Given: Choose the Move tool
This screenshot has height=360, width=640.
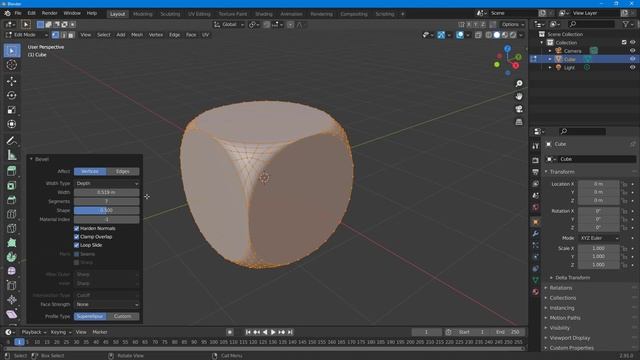Looking at the screenshot, I should point(12,81).
